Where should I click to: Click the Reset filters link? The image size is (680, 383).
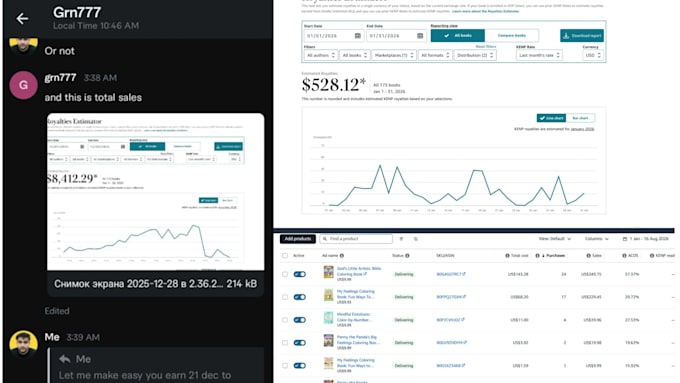[x=486, y=46]
